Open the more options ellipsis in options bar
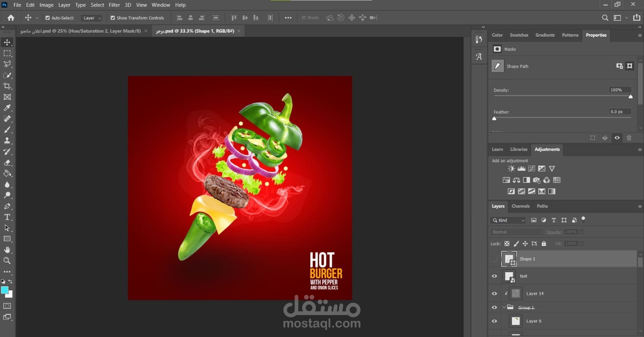Viewport: 644px width, 337px height. tap(288, 18)
